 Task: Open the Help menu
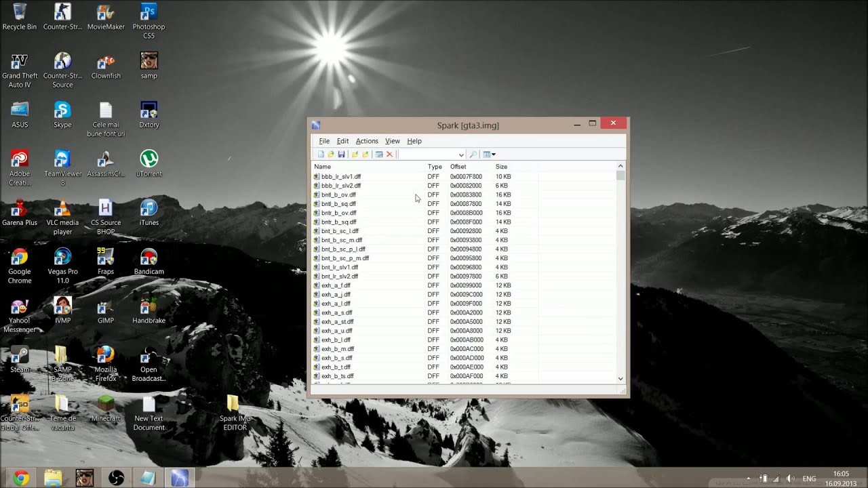[414, 141]
